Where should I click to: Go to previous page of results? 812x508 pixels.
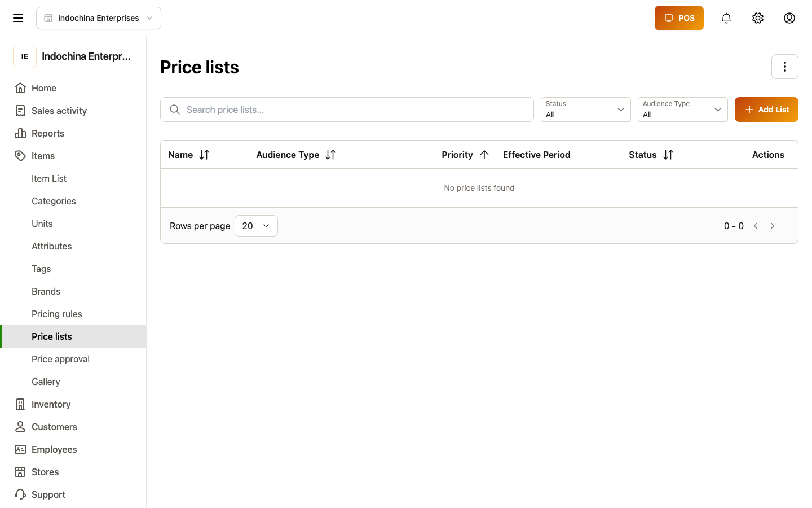pos(756,226)
